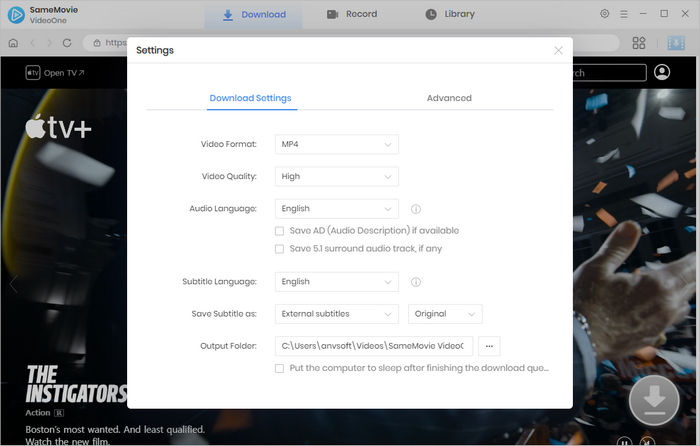The width and height of the screenshot is (700, 446).
Task: Browse output folder with ellipsis button
Action: [489, 346]
